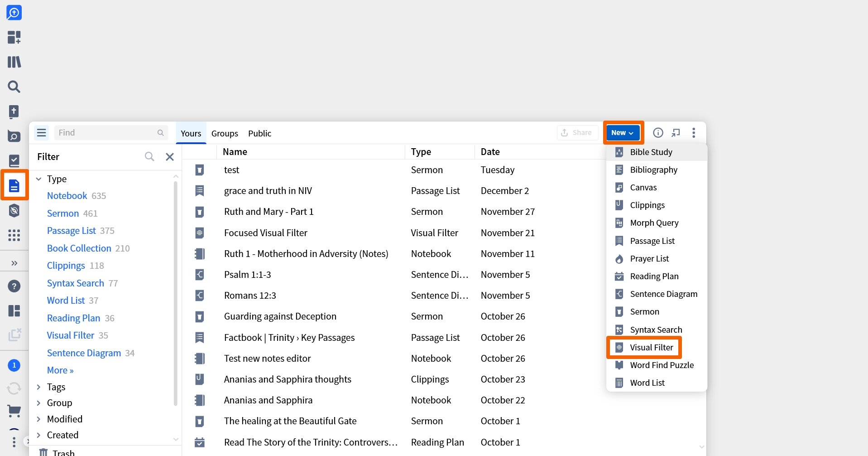Select the Documents icon in the sidebar

14,185
